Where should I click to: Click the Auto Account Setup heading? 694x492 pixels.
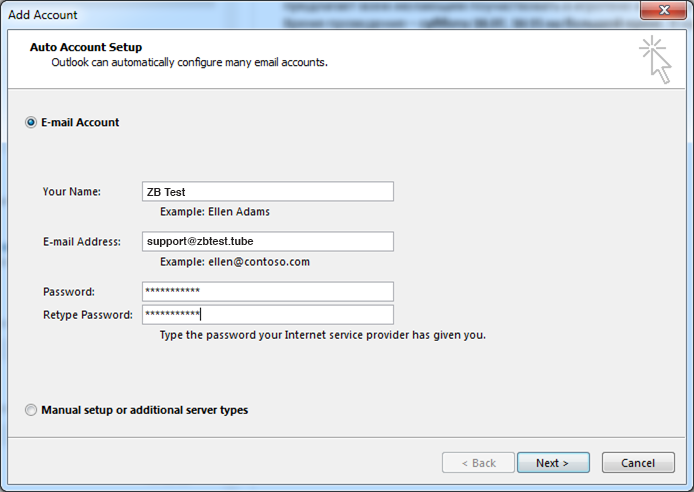[86, 47]
